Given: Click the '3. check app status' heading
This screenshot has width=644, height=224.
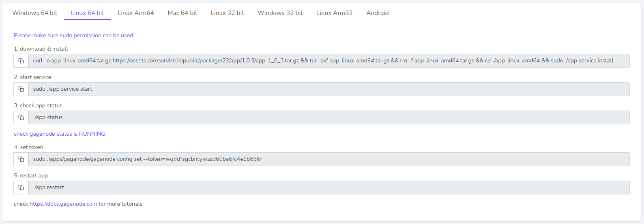Looking at the screenshot, I should pos(38,106).
